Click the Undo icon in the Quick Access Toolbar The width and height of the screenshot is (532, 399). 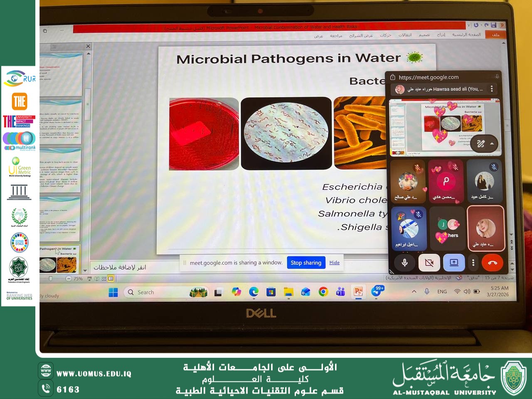[476, 25]
